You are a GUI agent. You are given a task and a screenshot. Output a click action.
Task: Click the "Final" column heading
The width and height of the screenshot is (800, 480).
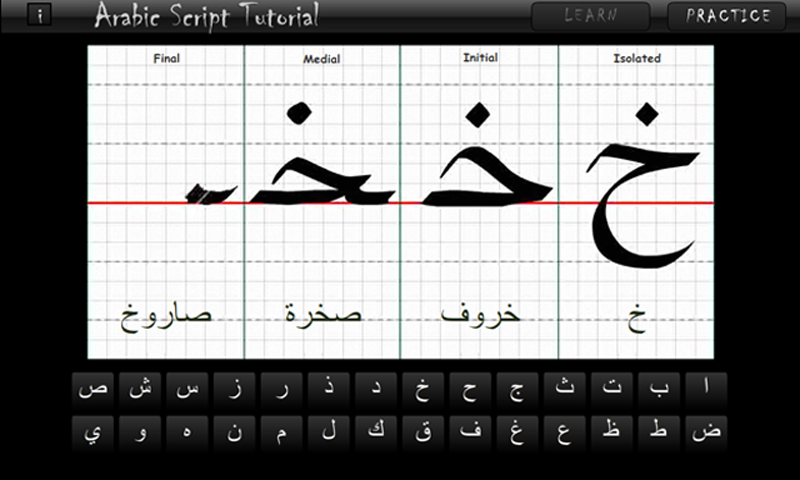pos(166,59)
